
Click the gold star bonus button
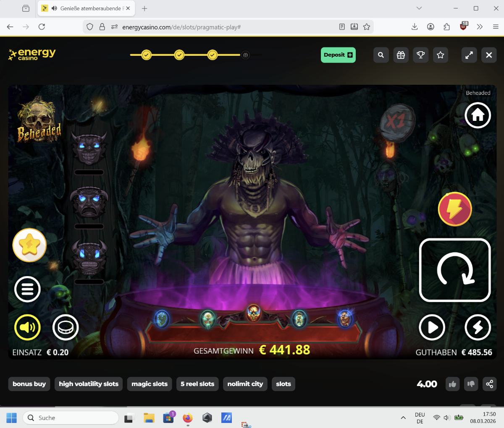point(29,245)
